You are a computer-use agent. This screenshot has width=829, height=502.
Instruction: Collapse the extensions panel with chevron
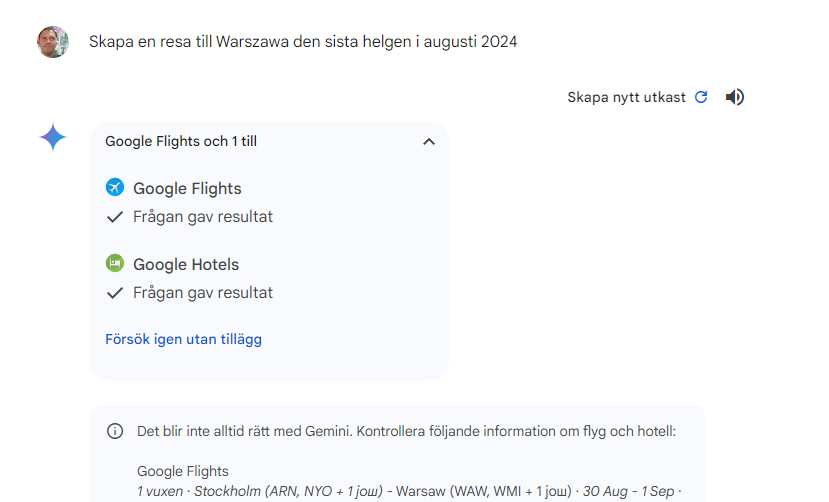pos(429,142)
